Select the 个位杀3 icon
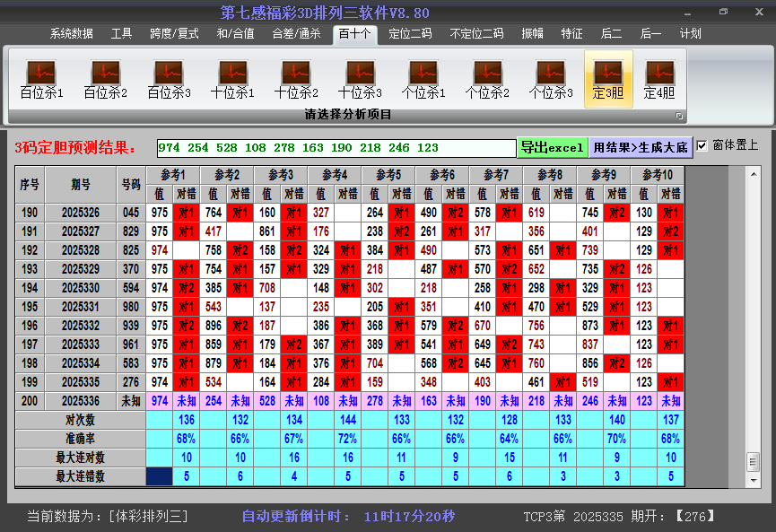Viewport: 776px width, 532px height. [551, 78]
